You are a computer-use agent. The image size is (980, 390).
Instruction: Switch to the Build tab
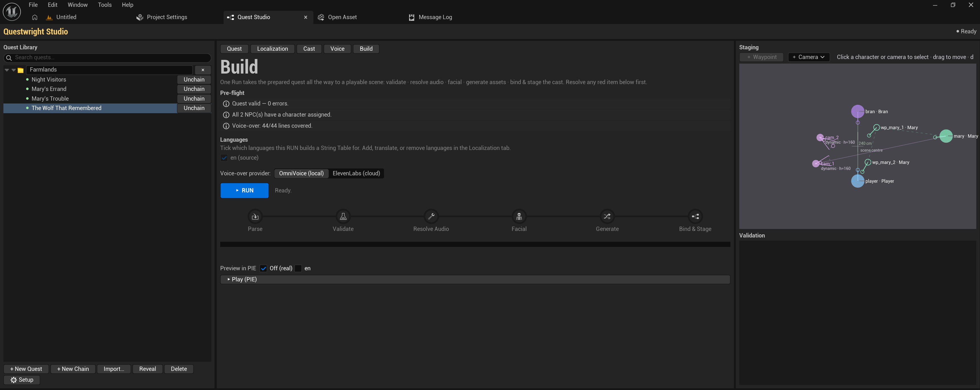coord(366,49)
